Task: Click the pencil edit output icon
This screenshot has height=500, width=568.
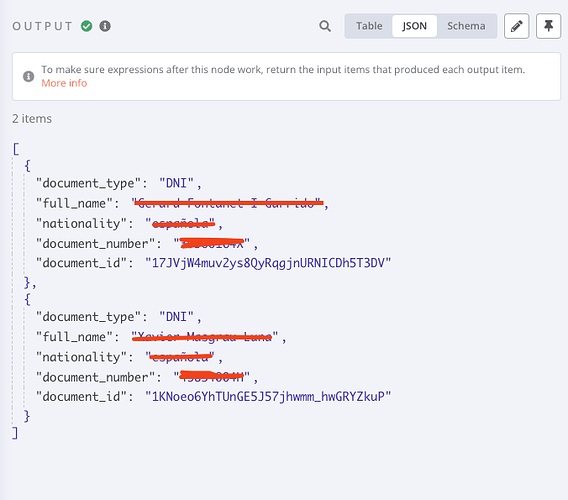Action: 517,26
